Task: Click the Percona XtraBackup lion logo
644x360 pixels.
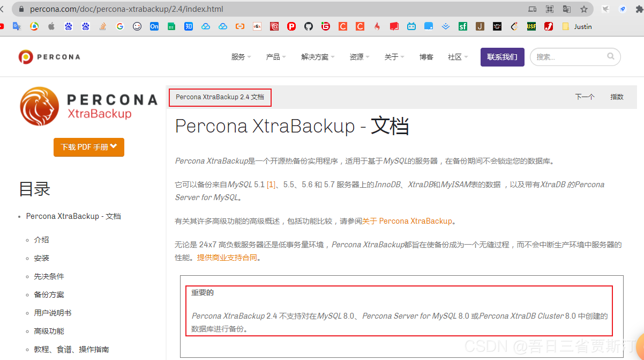Action: point(88,106)
